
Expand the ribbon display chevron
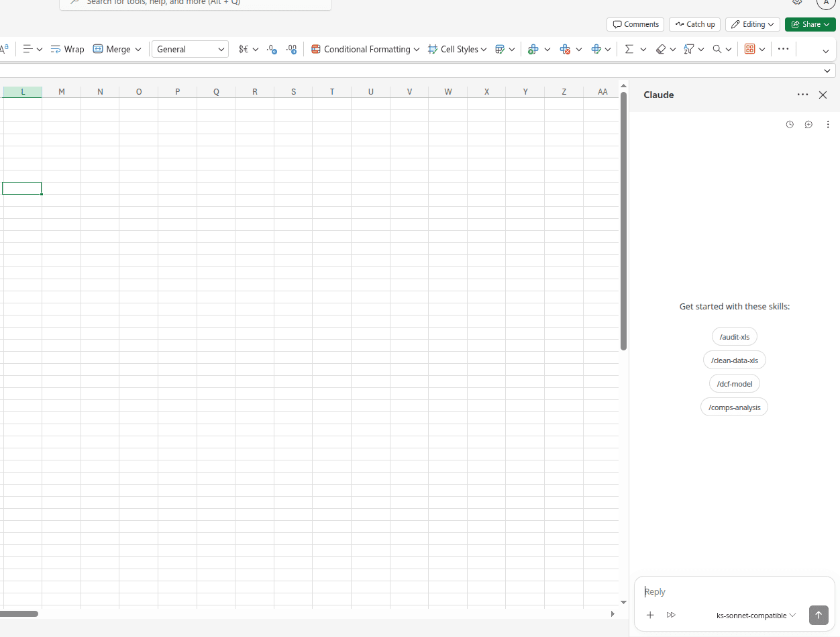pos(825,51)
